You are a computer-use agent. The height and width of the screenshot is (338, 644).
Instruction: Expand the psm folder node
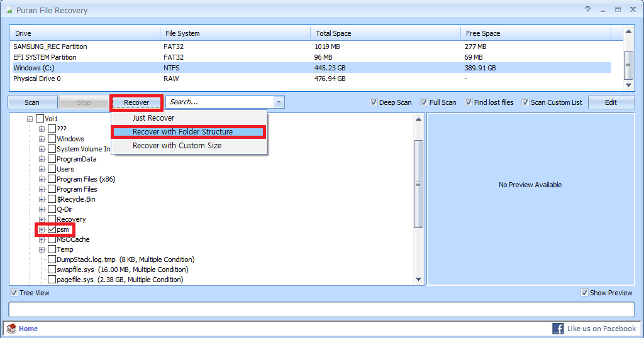coord(42,229)
